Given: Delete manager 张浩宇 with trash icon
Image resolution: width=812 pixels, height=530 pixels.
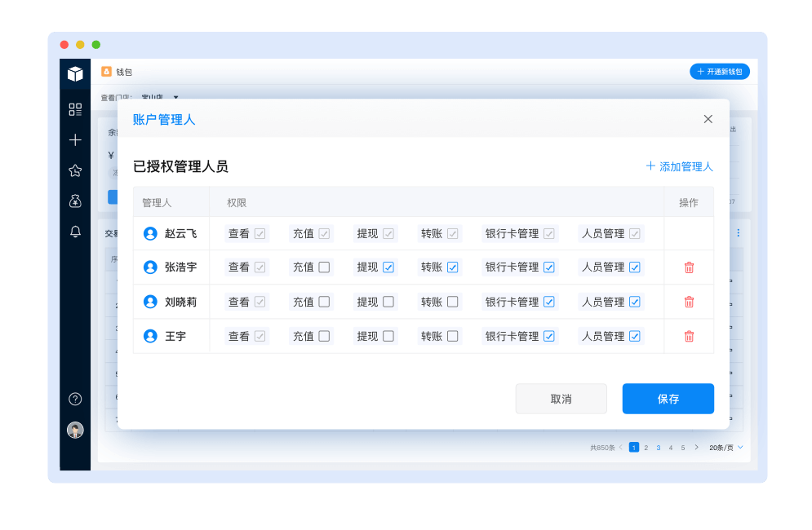Looking at the screenshot, I should pos(689,267).
